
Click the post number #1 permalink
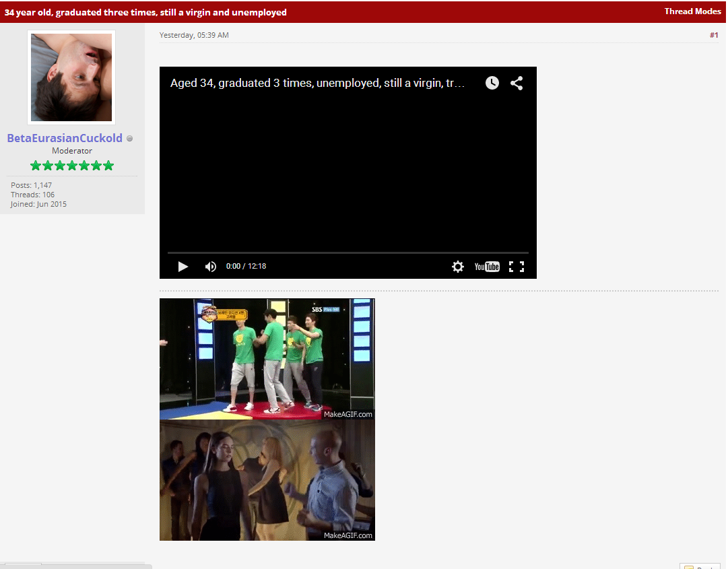point(714,35)
